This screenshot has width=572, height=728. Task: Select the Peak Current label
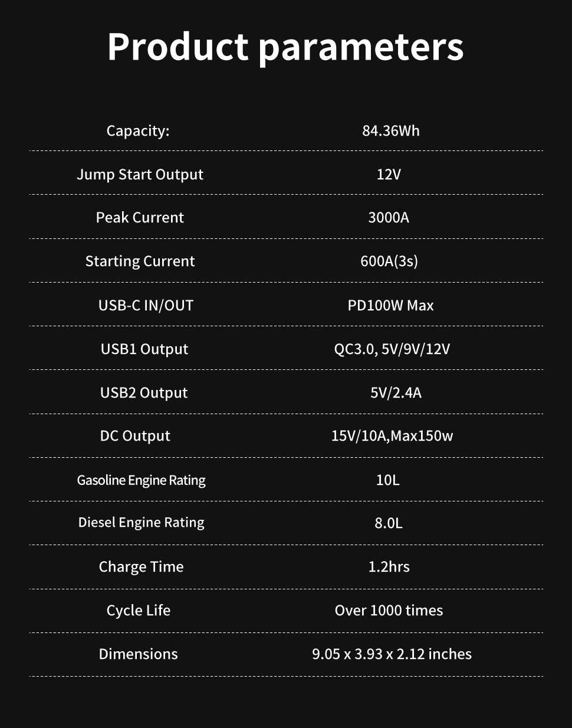click(140, 218)
